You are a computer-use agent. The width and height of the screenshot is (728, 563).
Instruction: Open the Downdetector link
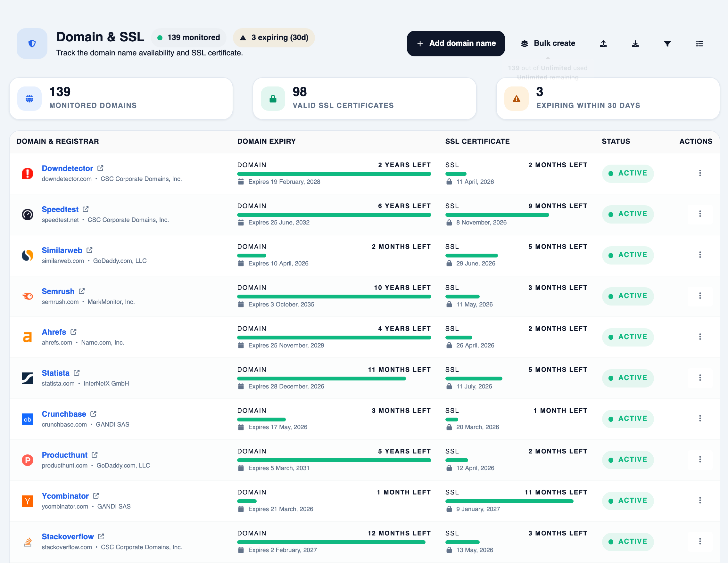tap(67, 168)
